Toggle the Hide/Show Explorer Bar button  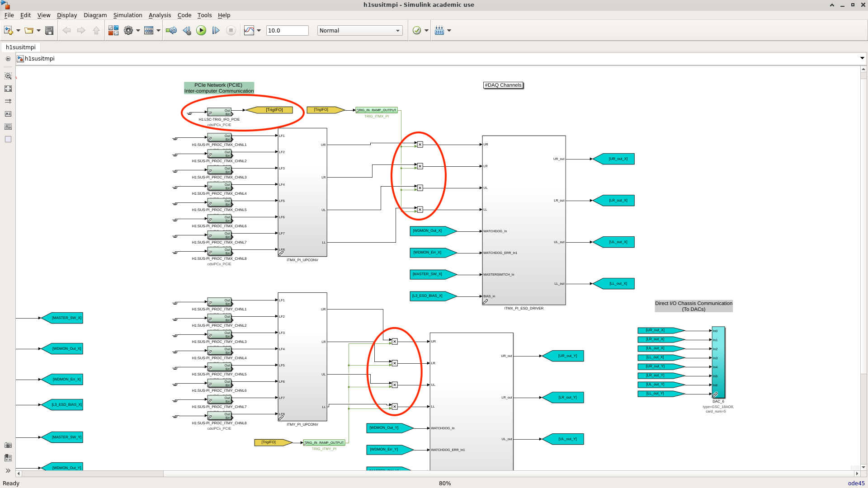pyautogui.click(x=8, y=59)
